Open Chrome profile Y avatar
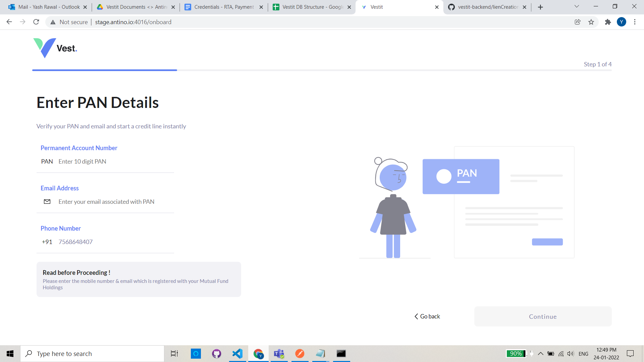Viewport: 644px width, 362px height. [622, 22]
